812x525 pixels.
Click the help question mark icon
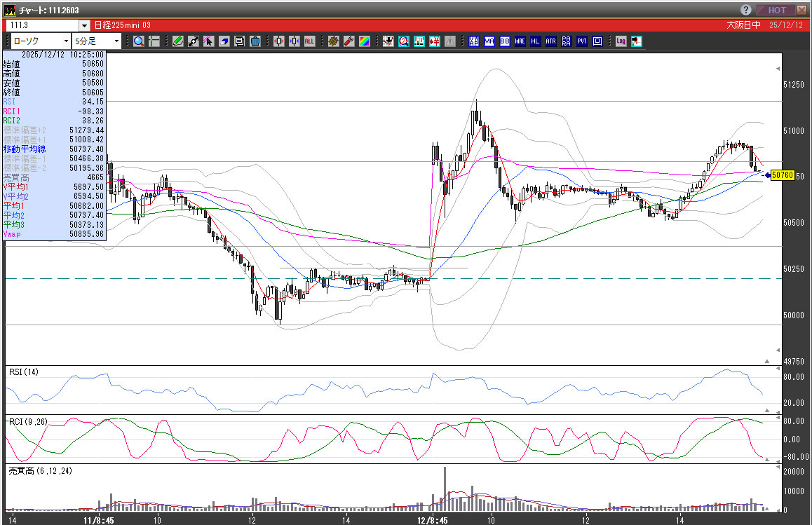coord(746,10)
